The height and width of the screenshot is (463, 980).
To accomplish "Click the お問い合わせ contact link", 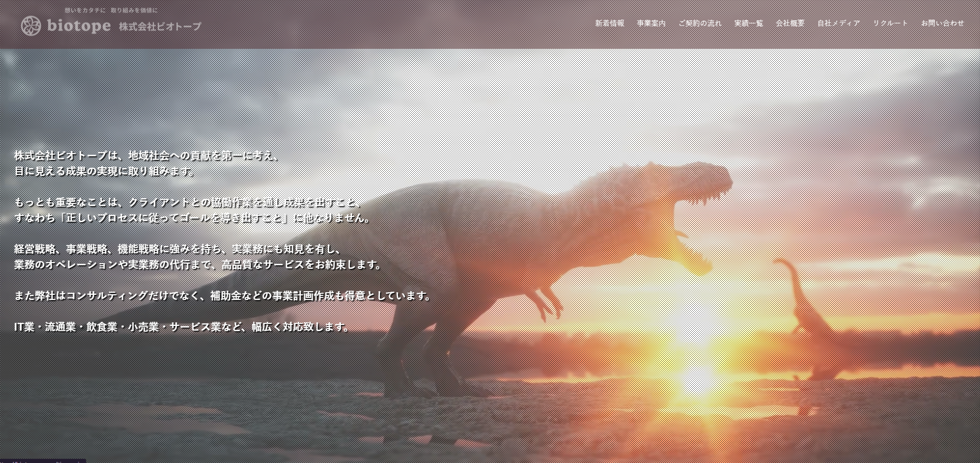I will [943, 23].
